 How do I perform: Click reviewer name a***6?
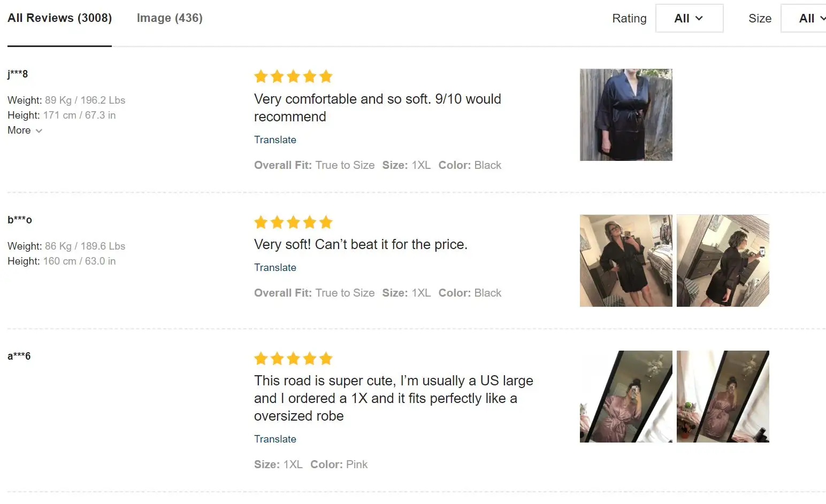point(19,356)
